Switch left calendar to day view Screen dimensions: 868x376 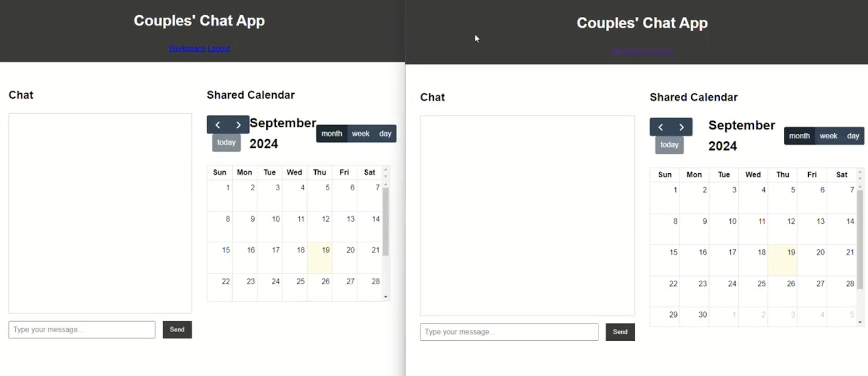[x=385, y=134]
